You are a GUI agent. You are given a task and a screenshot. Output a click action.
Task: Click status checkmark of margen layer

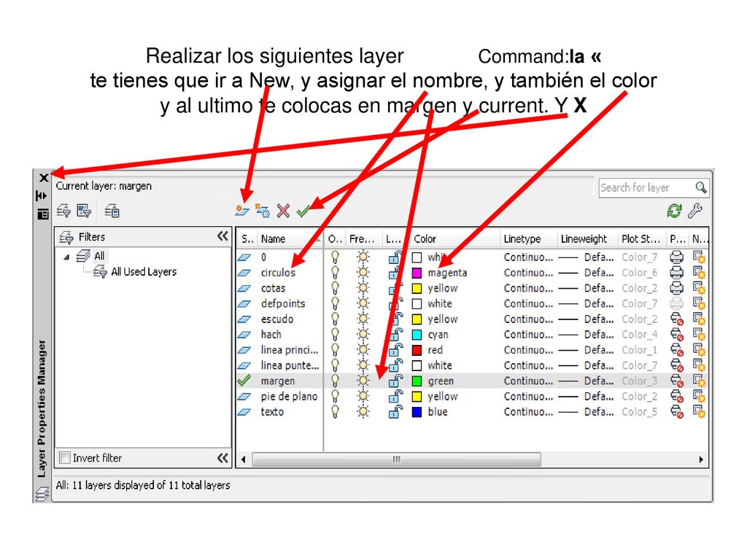(x=244, y=381)
